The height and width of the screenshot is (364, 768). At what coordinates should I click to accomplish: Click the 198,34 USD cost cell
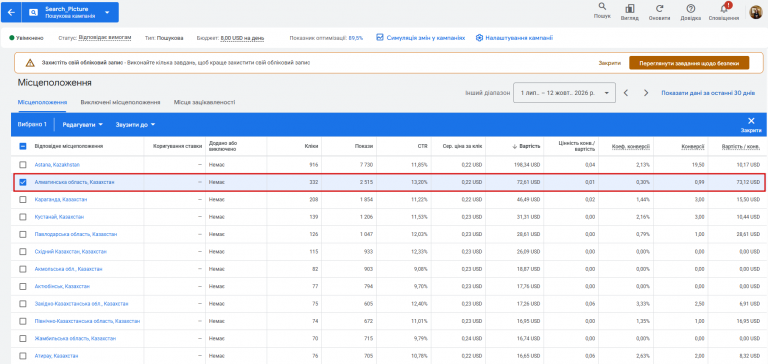point(528,165)
